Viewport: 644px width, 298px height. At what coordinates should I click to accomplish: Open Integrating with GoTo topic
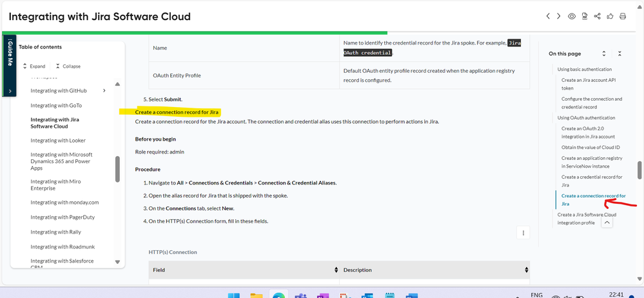[x=56, y=105]
